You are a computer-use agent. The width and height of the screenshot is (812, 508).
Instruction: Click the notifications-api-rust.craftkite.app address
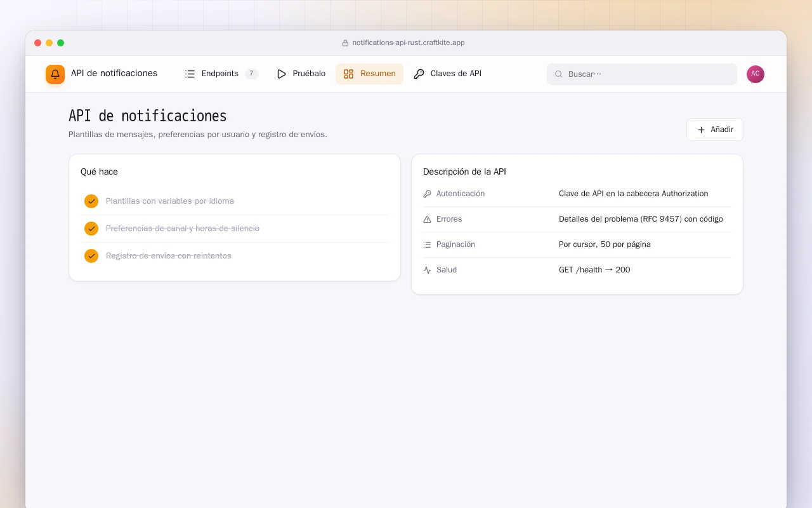pos(409,43)
